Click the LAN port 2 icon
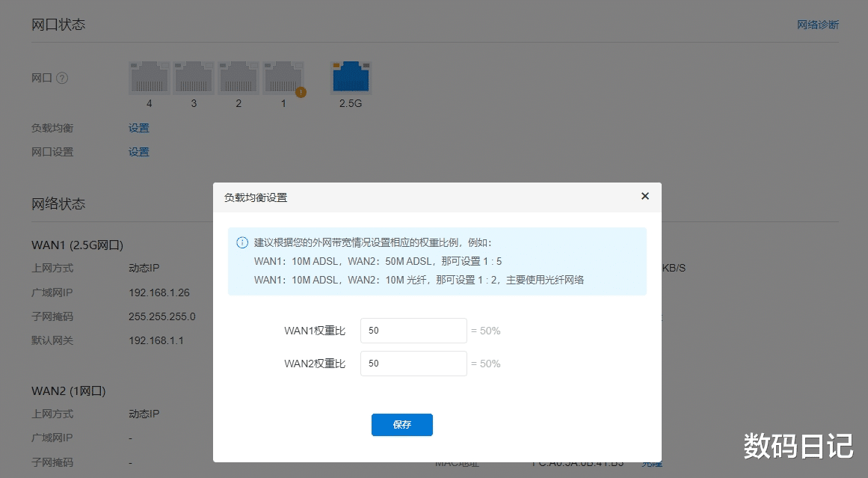 (238, 78)
